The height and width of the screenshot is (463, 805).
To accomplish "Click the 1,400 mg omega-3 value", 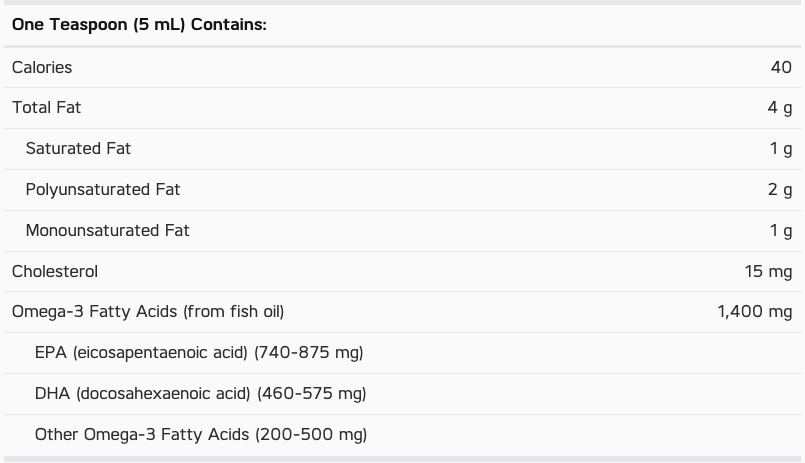I will pos(755,312).
